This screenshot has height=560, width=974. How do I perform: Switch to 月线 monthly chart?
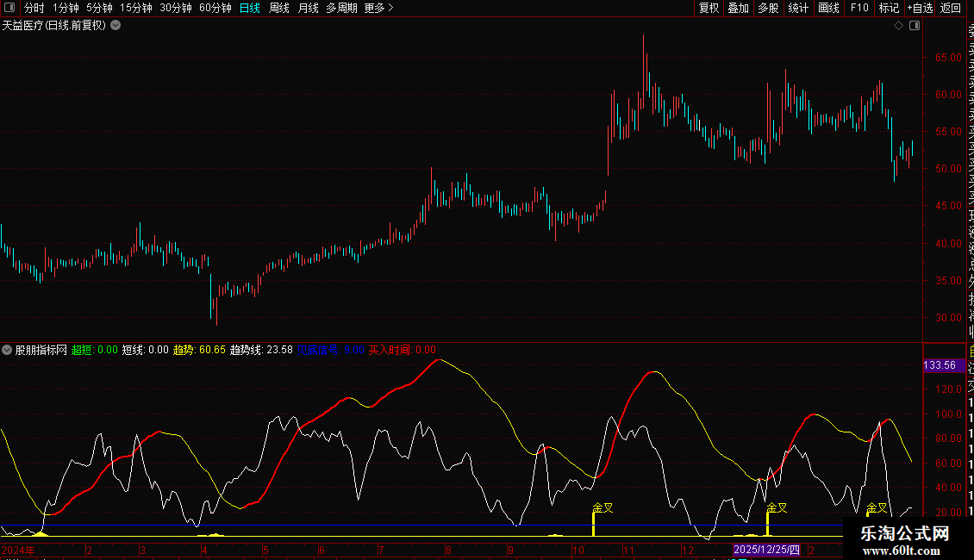pyautogui.click(x=308, y=8)
